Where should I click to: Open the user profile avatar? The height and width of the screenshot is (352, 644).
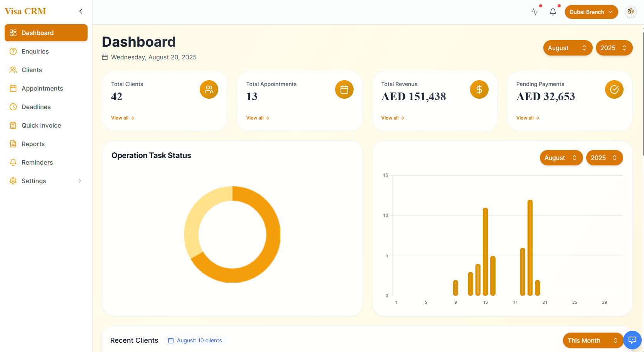631,12
